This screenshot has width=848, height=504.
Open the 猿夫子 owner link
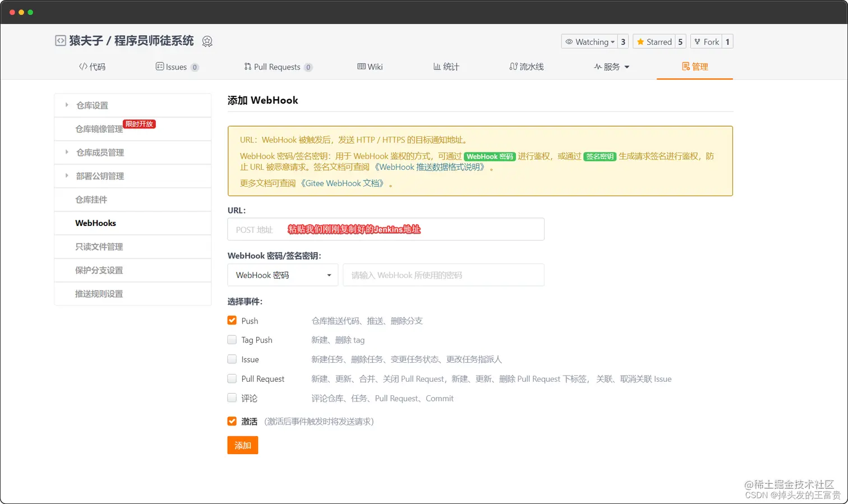click(x=86, y=41)
